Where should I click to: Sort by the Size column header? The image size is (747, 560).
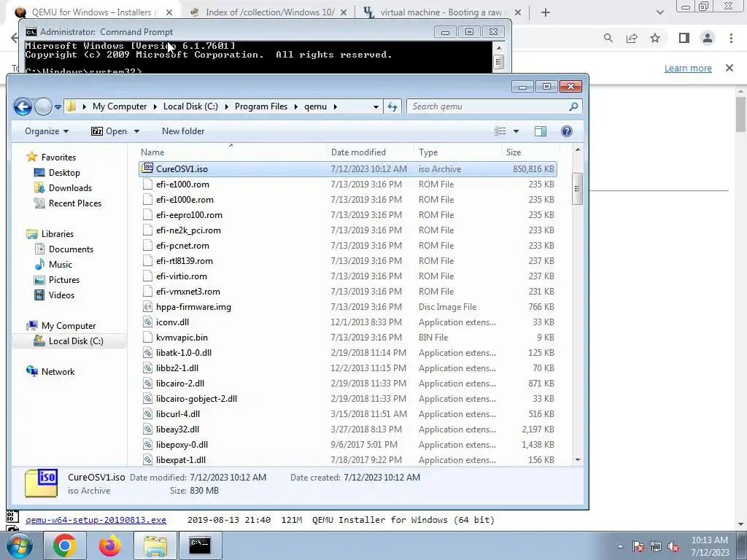530,152
